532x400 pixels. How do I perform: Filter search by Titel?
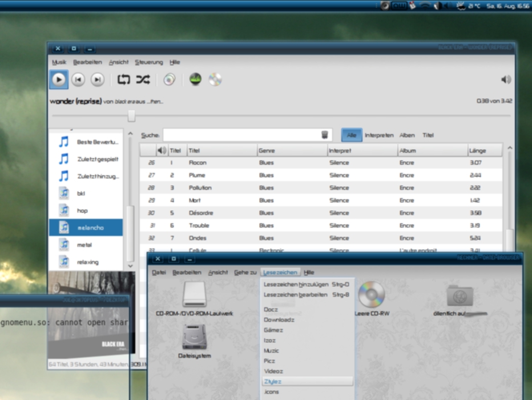tap(428, 135)
